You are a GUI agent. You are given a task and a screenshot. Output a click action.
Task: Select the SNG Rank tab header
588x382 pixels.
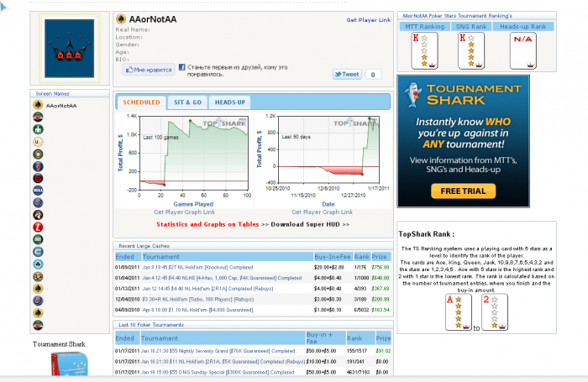tap(471, 27)
